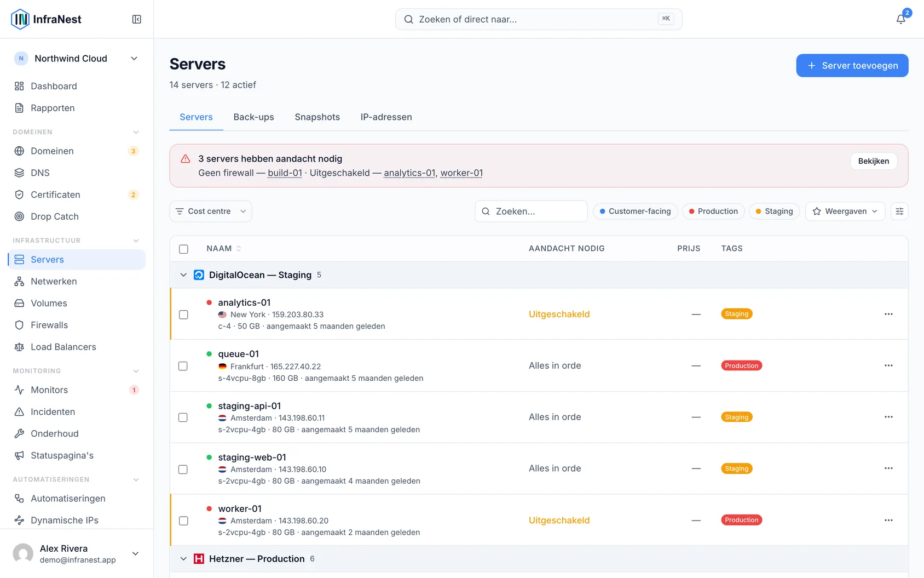This screenshot has width=924, height=578.
Task: Open Automatiseringen in the sidebar
Action: 77,498
